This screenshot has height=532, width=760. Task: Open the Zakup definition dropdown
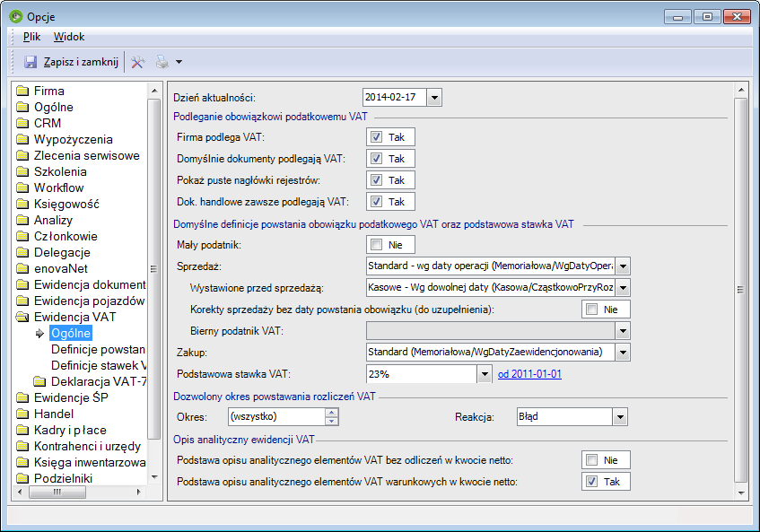click(x=623, y=353)
